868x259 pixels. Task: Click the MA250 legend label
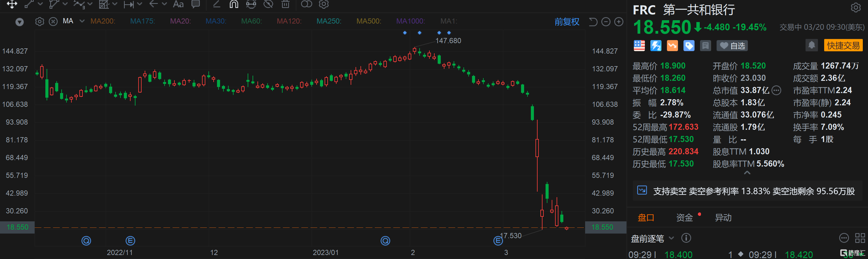329,21
